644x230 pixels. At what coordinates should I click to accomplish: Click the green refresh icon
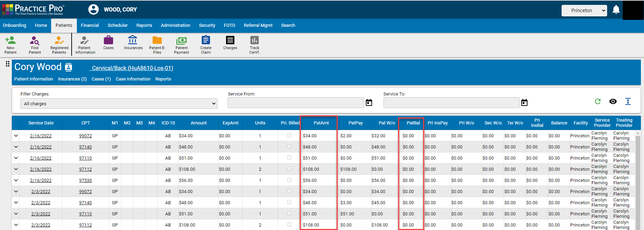click(x=598, y=101)
